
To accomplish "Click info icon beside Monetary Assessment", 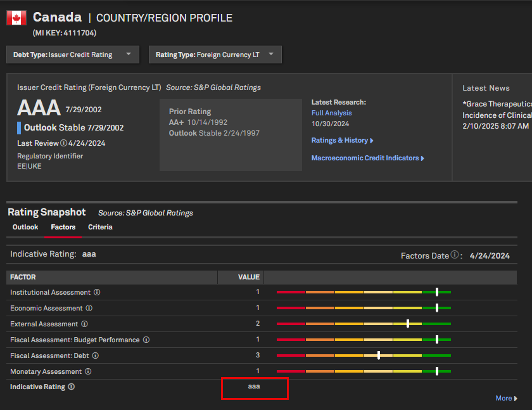I will click(88, 371).
